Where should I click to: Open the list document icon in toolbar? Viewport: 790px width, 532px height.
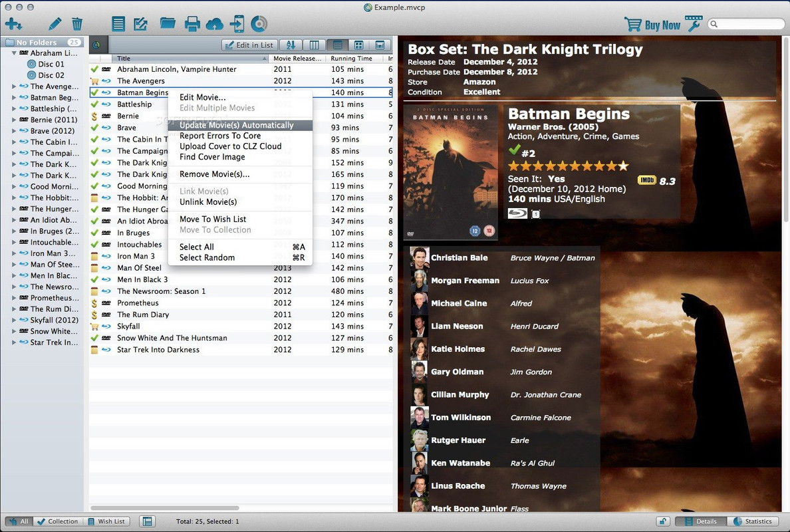(118, 24)
